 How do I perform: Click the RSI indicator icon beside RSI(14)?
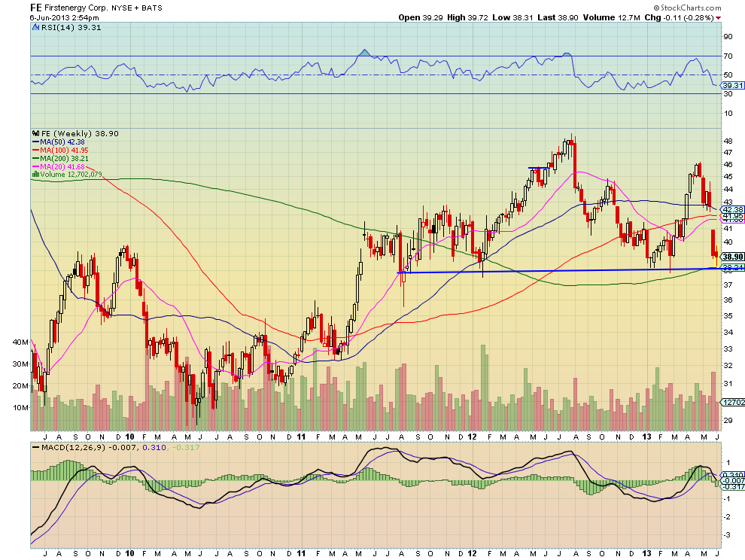35,28
